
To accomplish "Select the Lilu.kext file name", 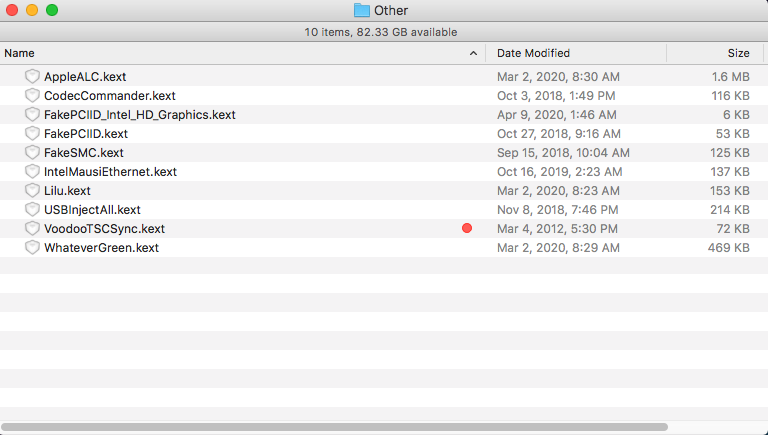I will (x=67, y=191).
